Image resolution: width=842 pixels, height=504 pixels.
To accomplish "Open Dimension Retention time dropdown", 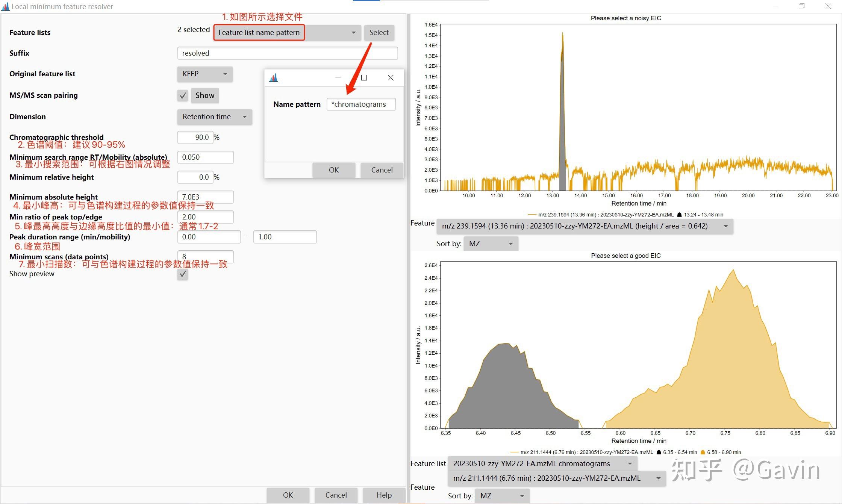I will pos(214,117).
